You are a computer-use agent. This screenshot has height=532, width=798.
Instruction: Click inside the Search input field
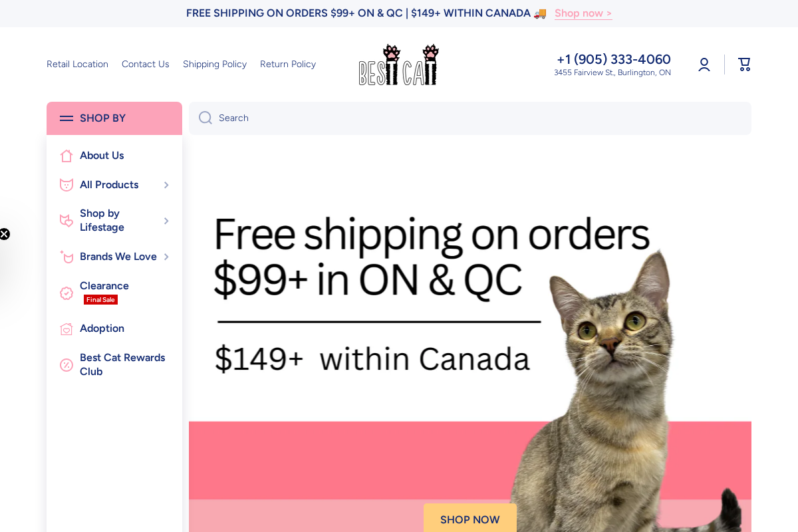pos(399,118)
